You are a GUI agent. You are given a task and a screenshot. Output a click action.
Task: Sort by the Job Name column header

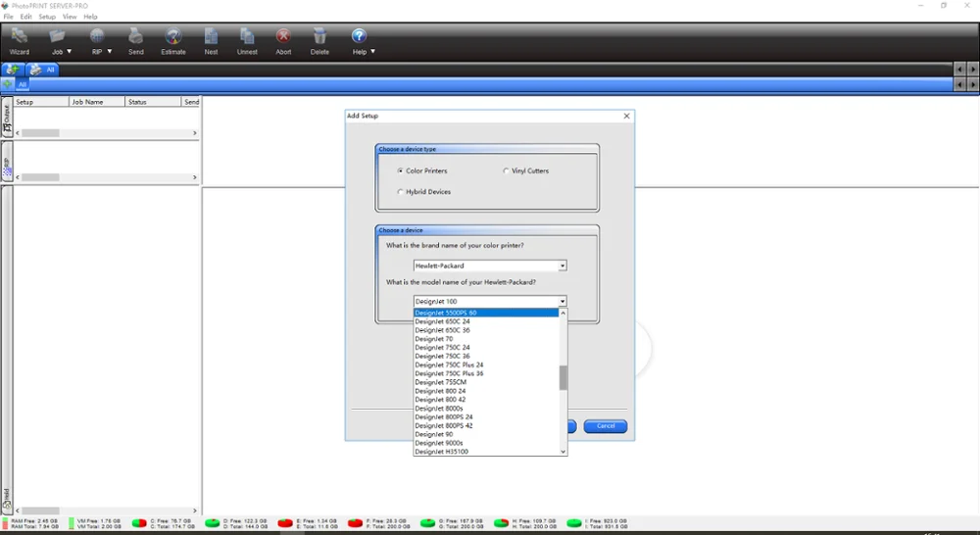pyautogui.click(x=97, y=102)
